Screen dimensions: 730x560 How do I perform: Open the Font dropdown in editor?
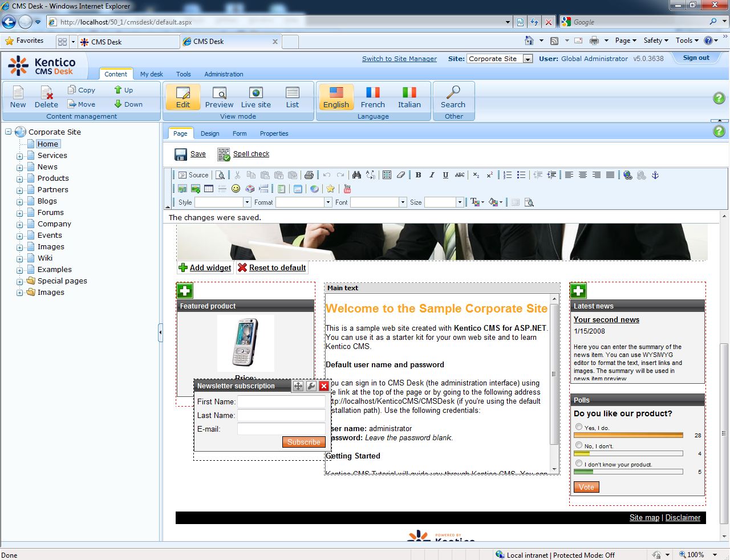point(403,202)
